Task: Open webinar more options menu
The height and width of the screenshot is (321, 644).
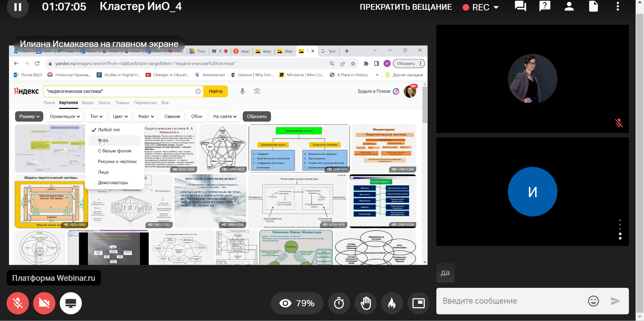Action: [618, 6]
